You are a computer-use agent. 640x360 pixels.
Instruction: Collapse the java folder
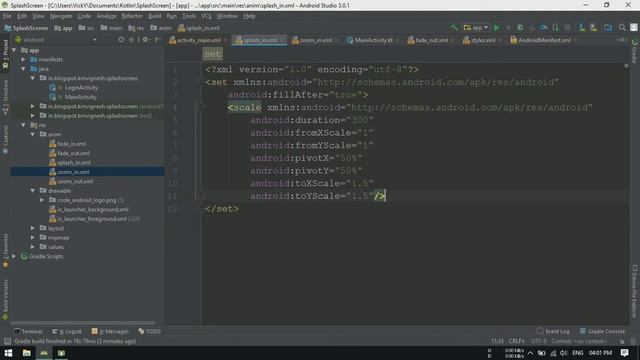click(24, 69)
